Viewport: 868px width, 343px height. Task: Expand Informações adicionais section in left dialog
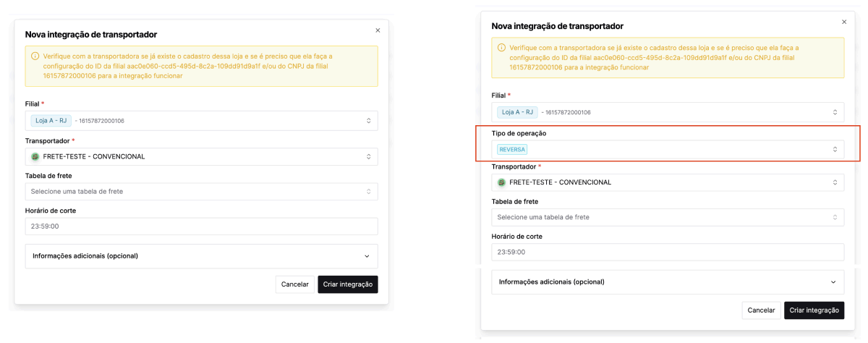coord(201,256)
